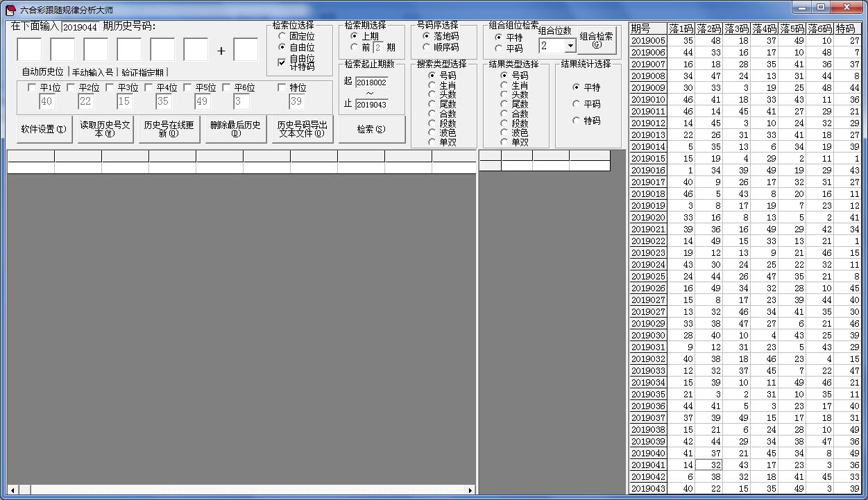Image resolution: width=868 pixels, height=500 pixels.
Task: Select the 固定位 radio option
Action: [282, 36]
